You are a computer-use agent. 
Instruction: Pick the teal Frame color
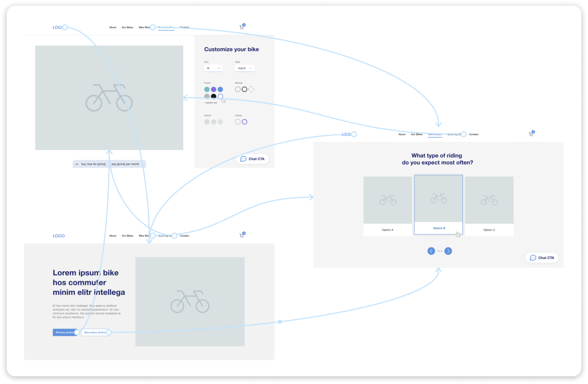click(x=207, y=89)
